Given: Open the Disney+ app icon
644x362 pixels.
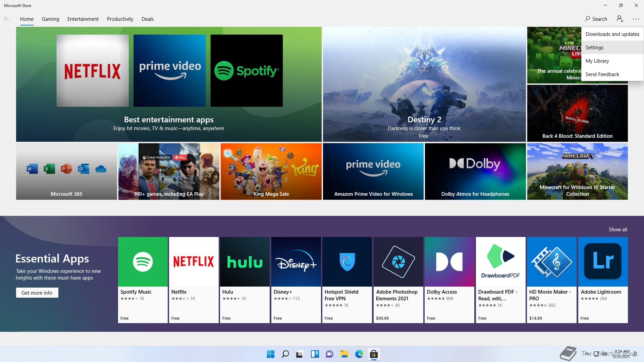Looking at the screenshot, I should [x=296, y=262].
